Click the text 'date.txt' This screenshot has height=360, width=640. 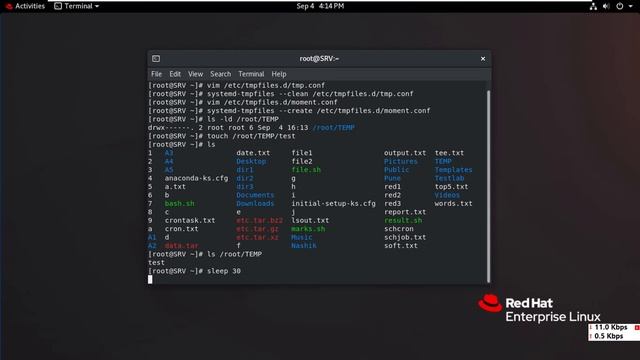pyautogui.click(x=253, y=153)
